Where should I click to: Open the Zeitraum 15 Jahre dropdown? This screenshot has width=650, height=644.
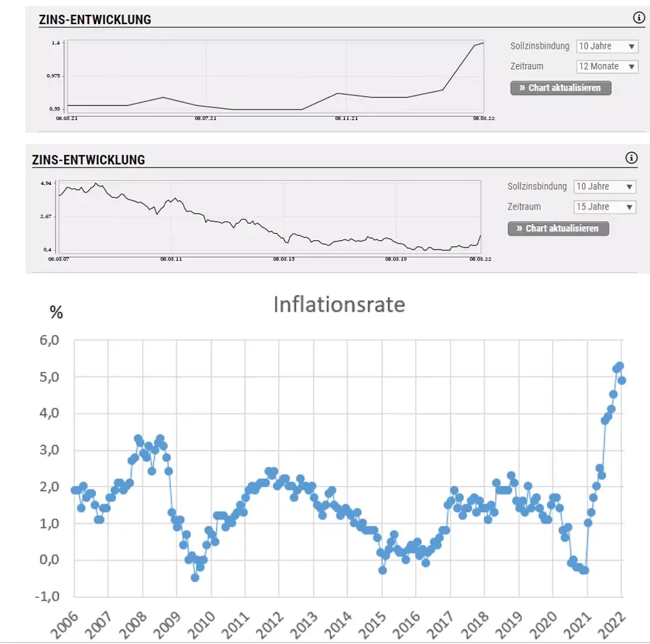(605, 207)
